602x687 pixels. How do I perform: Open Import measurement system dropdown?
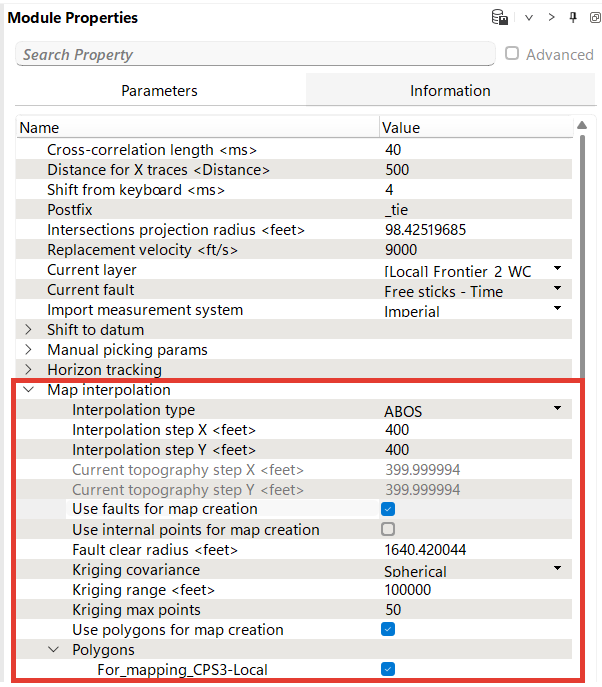click(x=557, y=308)
